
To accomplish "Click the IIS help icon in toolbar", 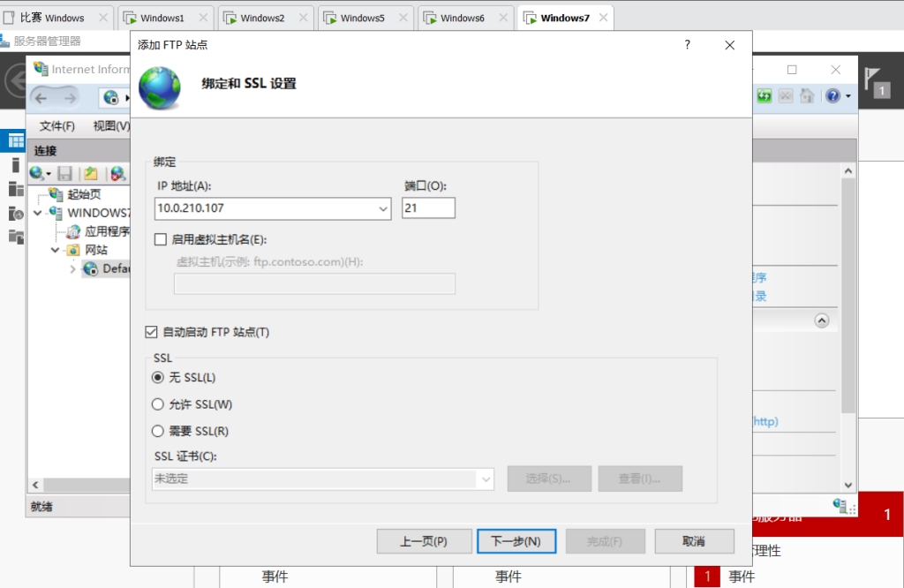I will click(x=832, y=95).
